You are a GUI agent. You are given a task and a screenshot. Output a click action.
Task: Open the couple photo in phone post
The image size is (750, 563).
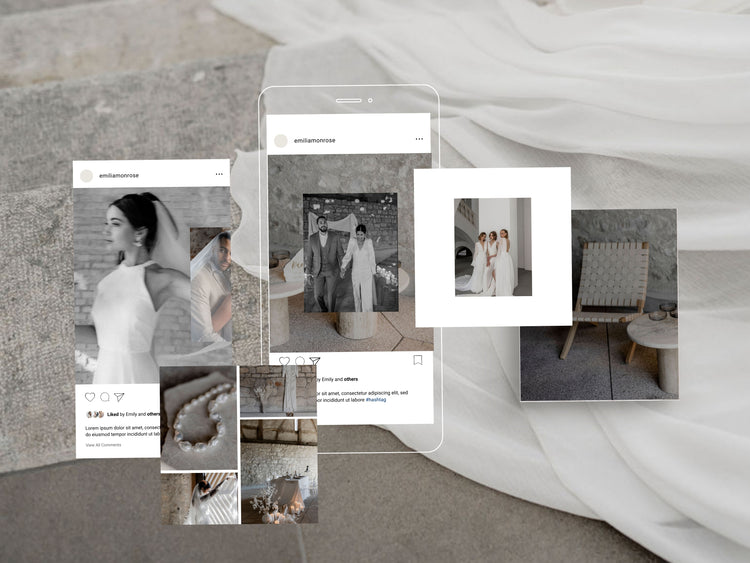pyautogui.click(x=350, y=253)
